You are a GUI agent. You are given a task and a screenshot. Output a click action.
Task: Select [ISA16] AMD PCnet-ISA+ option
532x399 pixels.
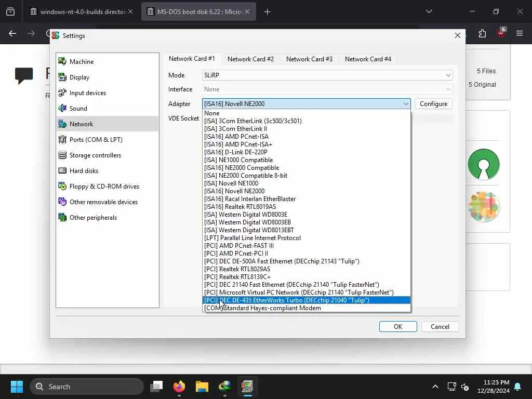(307, 144)
